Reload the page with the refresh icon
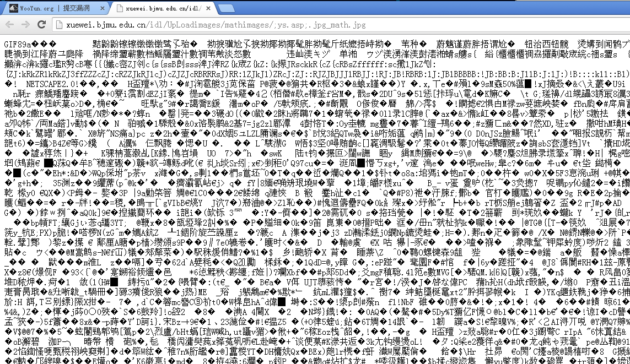This screenshot has width=630, height=364. click(41, 25)
